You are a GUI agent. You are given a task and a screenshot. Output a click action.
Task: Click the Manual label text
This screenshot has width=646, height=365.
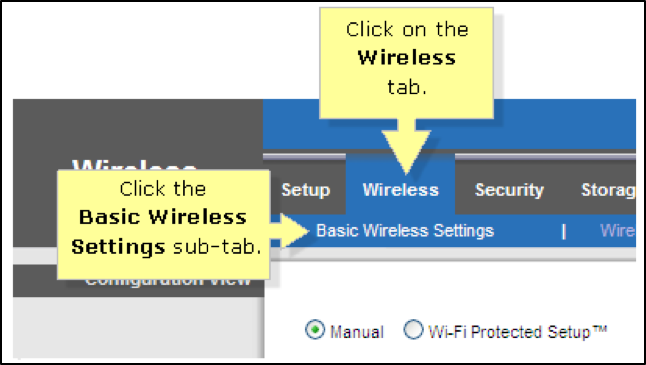coord(357,332)
